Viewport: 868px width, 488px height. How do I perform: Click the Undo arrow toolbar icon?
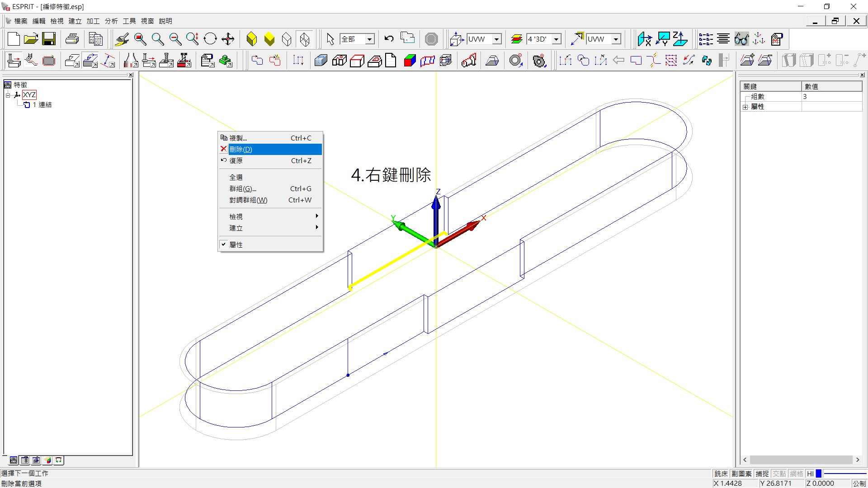coord(389,39)
